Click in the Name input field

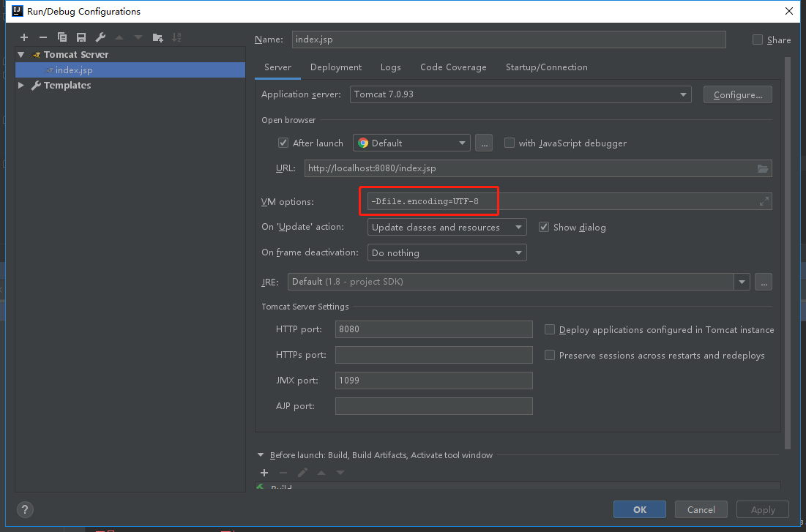(509, 40)
